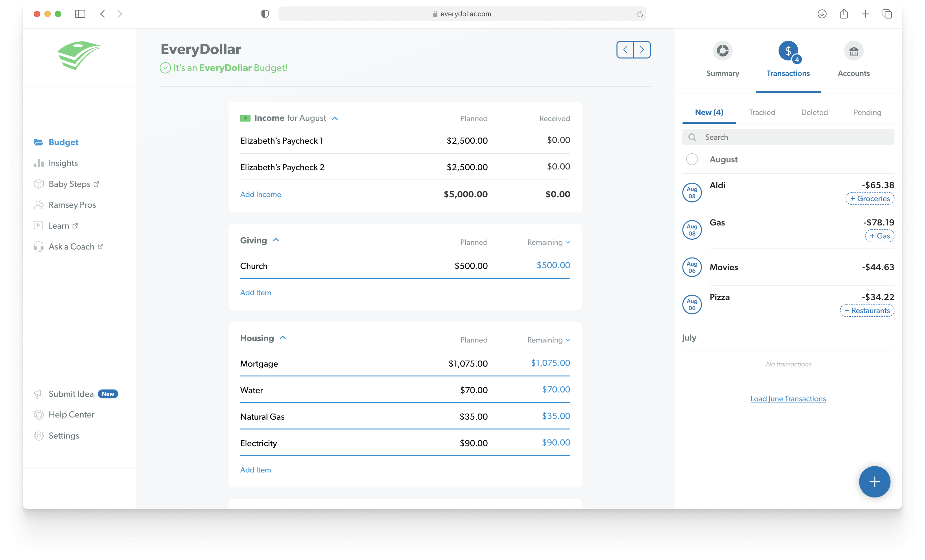This screenshot has height=560, width=925.
Task: Go to previous month with left arrow
Action: click(625, 50)
